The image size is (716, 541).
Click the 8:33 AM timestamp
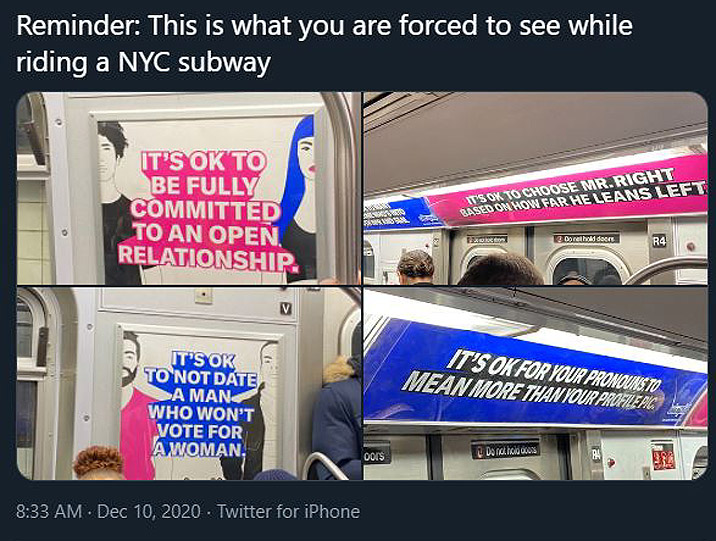tap(49, 511)
